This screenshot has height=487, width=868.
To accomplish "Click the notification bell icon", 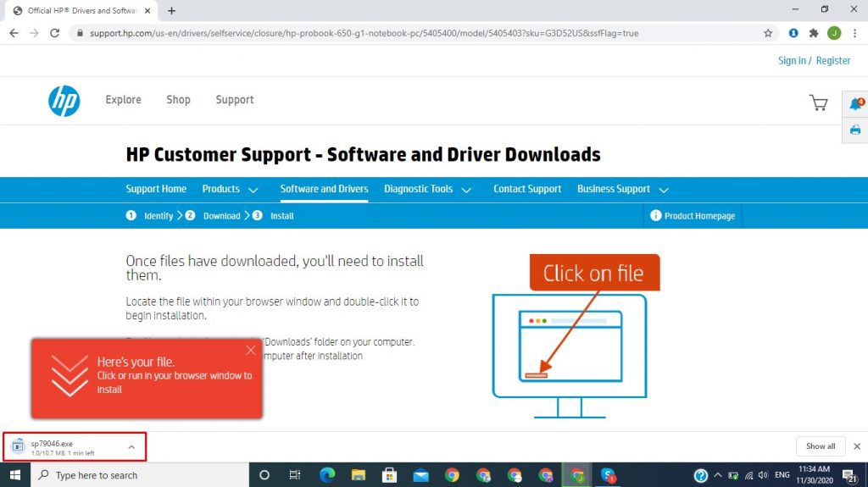I will click(x=855, y=104).
